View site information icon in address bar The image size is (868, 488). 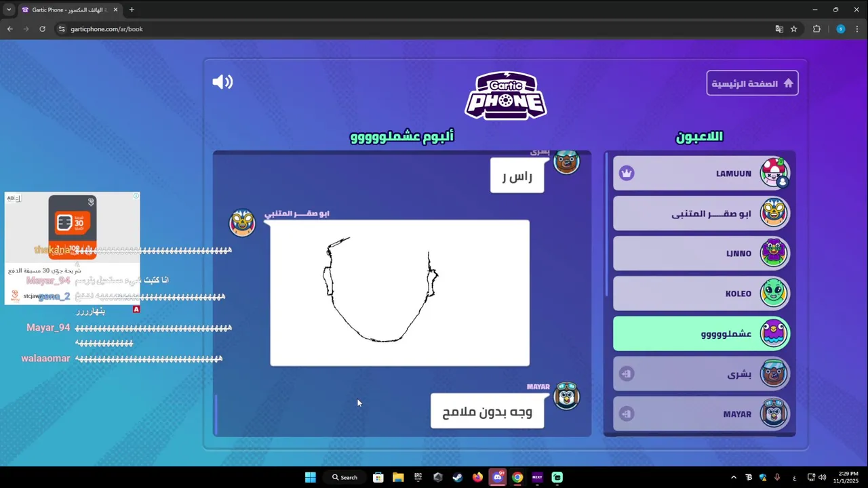[x=62, y=29]
